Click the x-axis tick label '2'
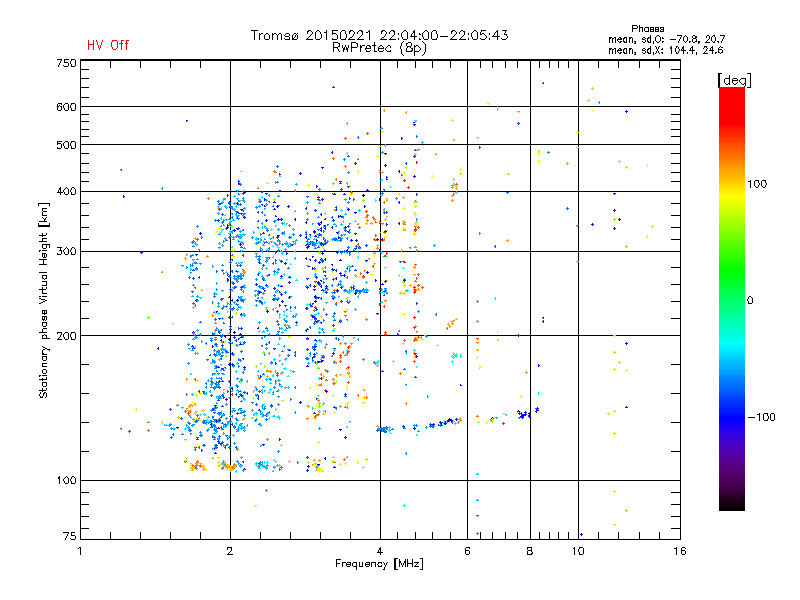800x600 pixels. point(230,551)
